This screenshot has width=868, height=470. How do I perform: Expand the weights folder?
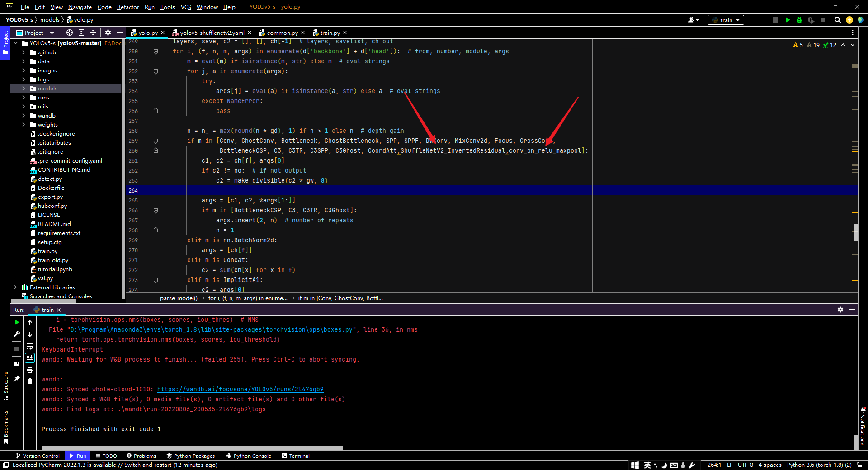pos(24,125)
